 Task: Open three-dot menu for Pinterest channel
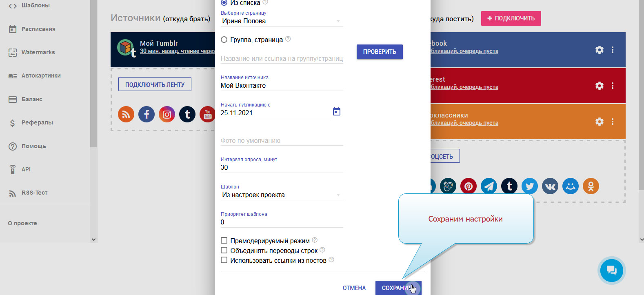tap(613, 86)
